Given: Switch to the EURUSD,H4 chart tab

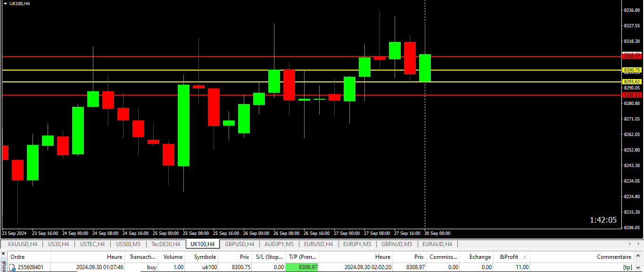Looking at the screenshot, I should click(x=318, y=244).
